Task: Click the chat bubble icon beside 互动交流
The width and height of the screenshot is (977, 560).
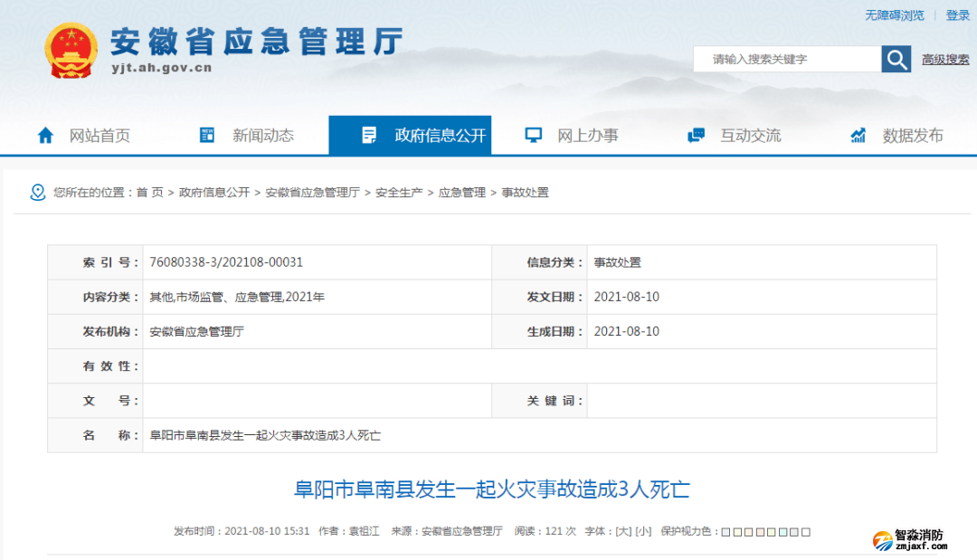Action: [x=696, y=136]
